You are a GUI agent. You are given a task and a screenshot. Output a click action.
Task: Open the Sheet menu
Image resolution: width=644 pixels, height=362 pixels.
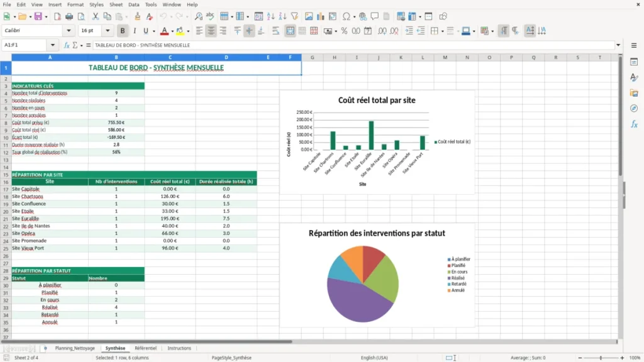(x=116, y=4)
